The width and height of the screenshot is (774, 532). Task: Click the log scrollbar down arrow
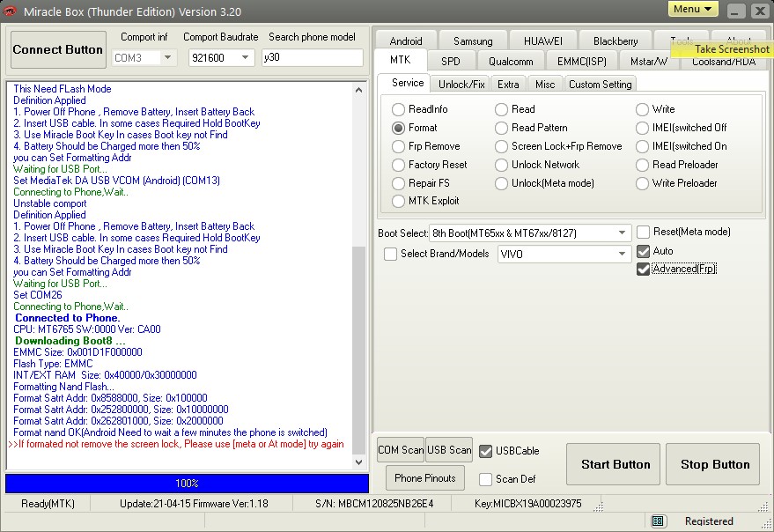[359, 462]
